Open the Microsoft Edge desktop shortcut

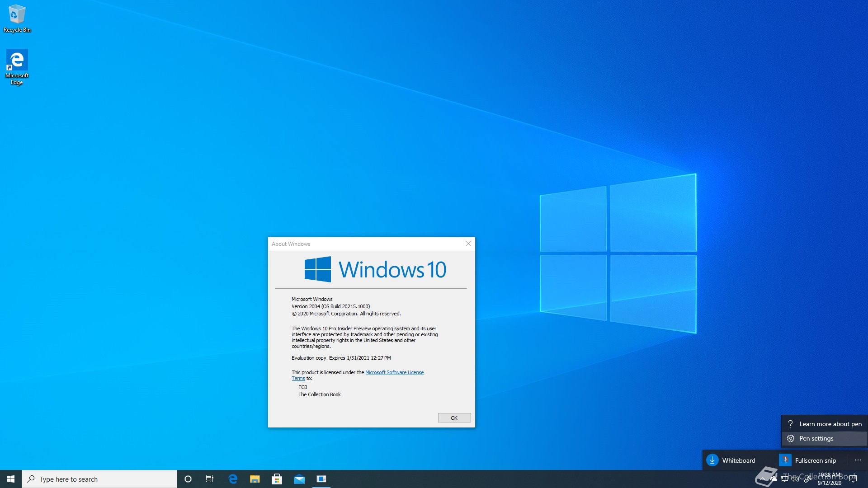pyautogui.click(x=17, y=66)
